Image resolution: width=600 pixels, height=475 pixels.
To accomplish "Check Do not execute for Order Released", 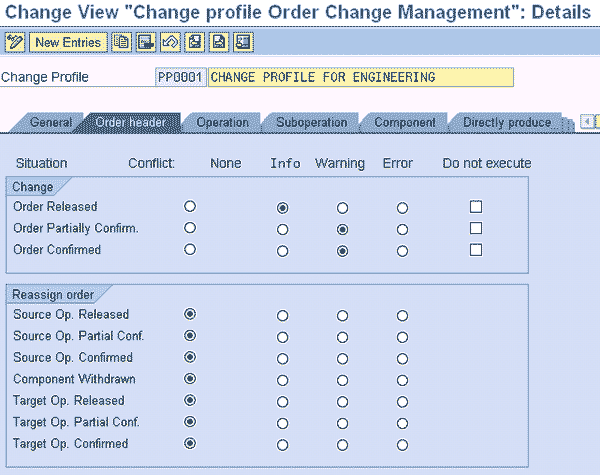I will (x=476, y=207).
